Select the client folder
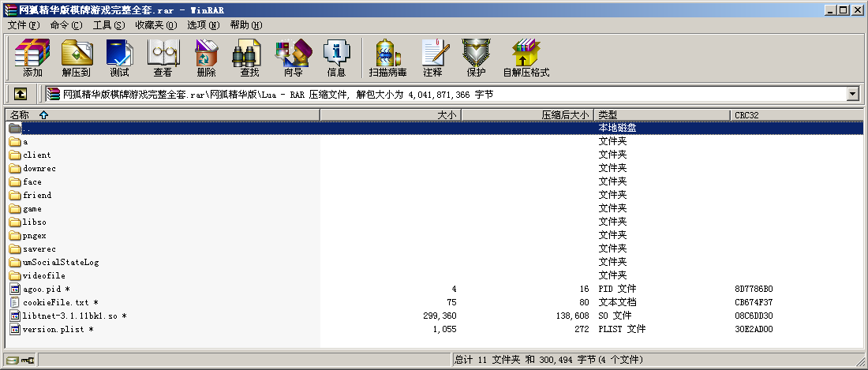This screenshot has width=868, height=370. coord(36,155)
